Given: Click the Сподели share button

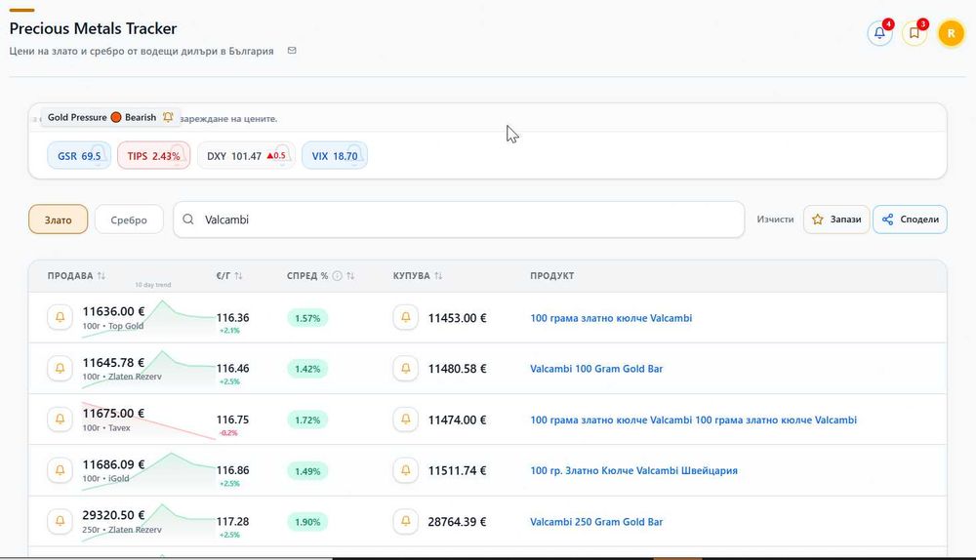Looking at the screenshot, I should 910,219.
